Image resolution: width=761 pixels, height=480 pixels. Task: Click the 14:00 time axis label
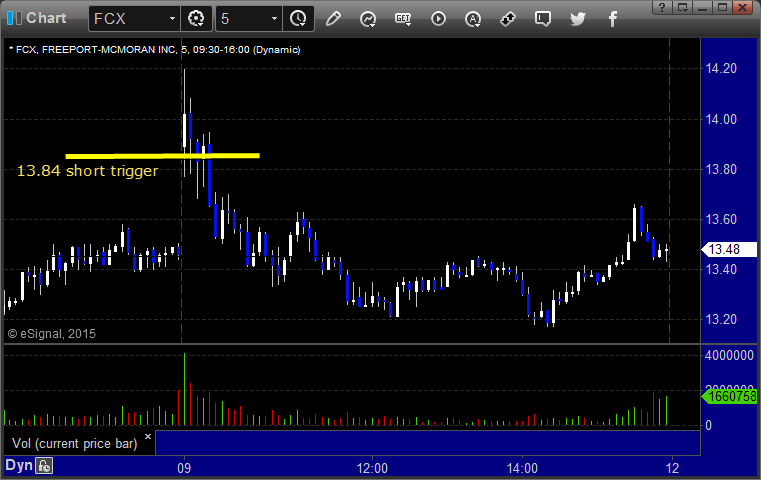[522, 468]
